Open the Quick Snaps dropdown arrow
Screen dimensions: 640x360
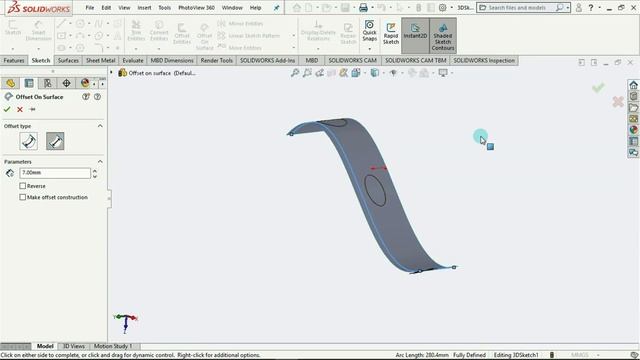point(369,49)
